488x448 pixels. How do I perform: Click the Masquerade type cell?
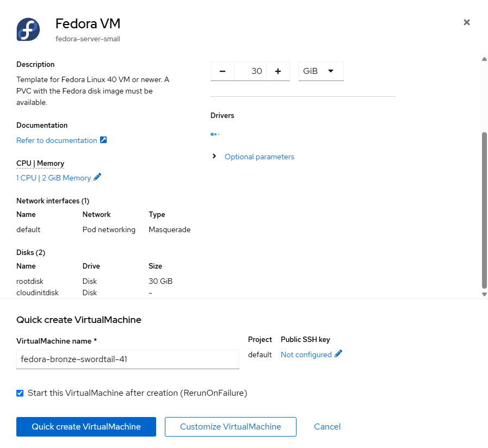click(170, 229)
